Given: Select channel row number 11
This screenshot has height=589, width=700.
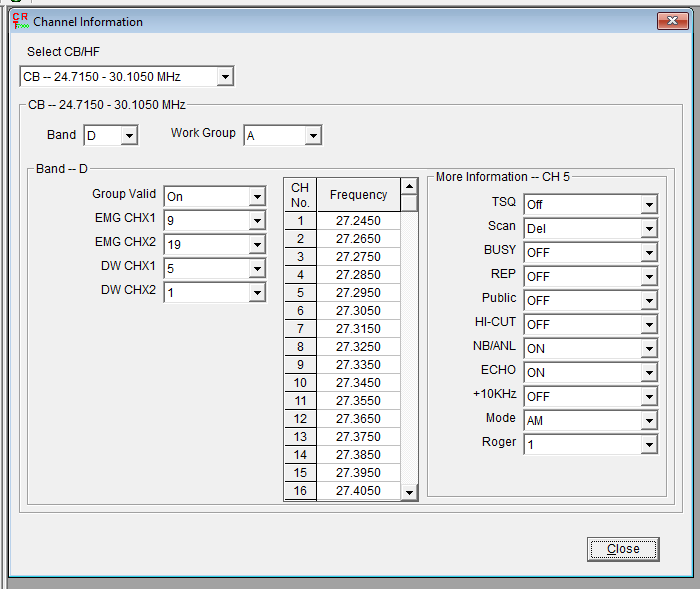Looking at the screenshot, I should pyautogui.click(x=300, y=401).
